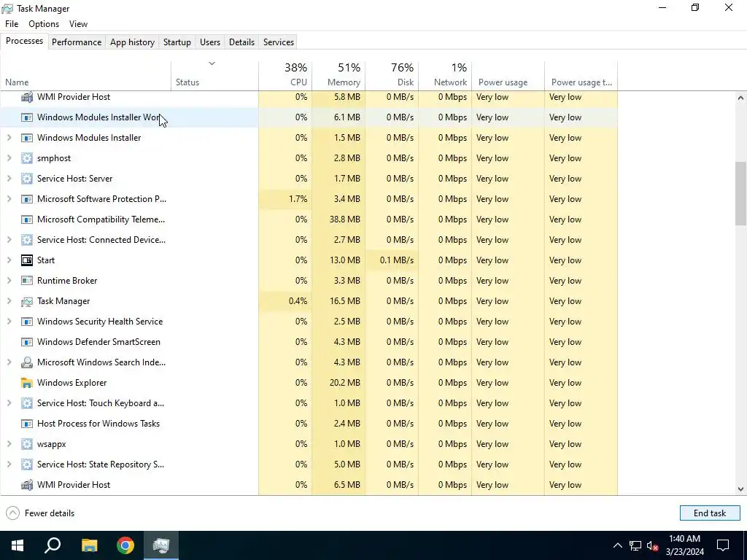747x560 pixels.
Task: Sort by the Status column header
Action: pos(215,75)
